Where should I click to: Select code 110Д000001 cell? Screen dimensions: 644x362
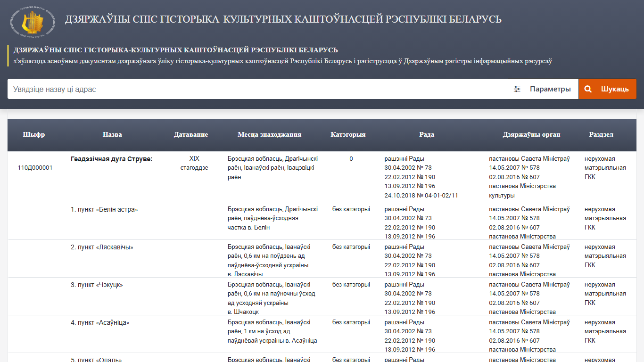tap(35, 168)
